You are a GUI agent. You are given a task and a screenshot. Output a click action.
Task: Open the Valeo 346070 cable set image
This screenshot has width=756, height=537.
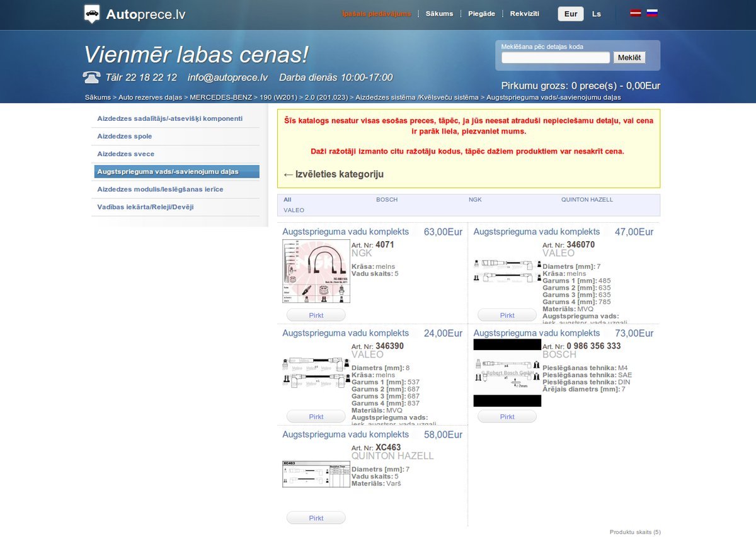[507, 270]
